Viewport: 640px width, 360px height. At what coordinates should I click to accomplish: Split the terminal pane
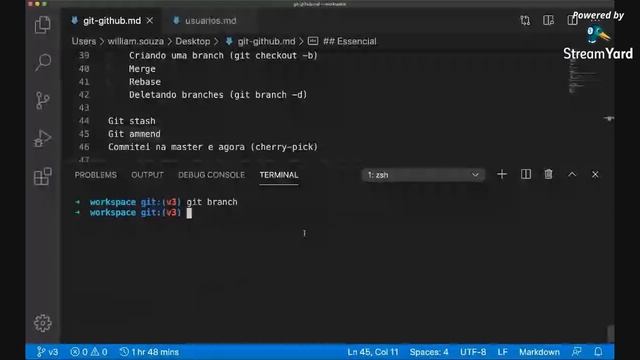526,175
